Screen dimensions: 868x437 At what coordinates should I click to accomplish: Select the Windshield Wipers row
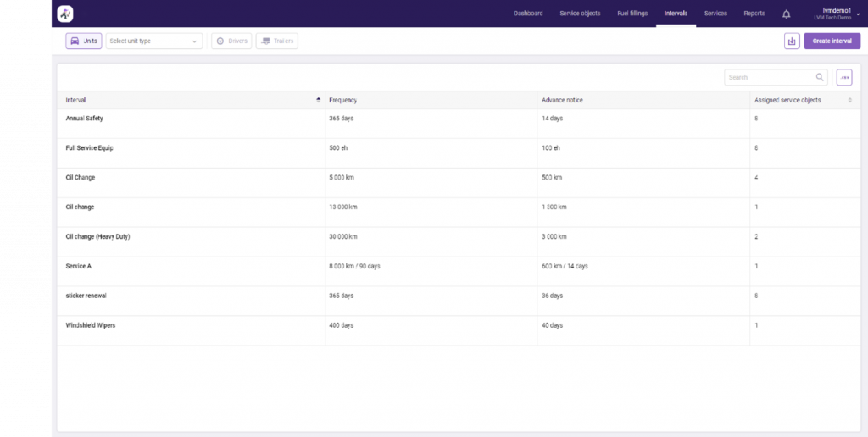91,325
